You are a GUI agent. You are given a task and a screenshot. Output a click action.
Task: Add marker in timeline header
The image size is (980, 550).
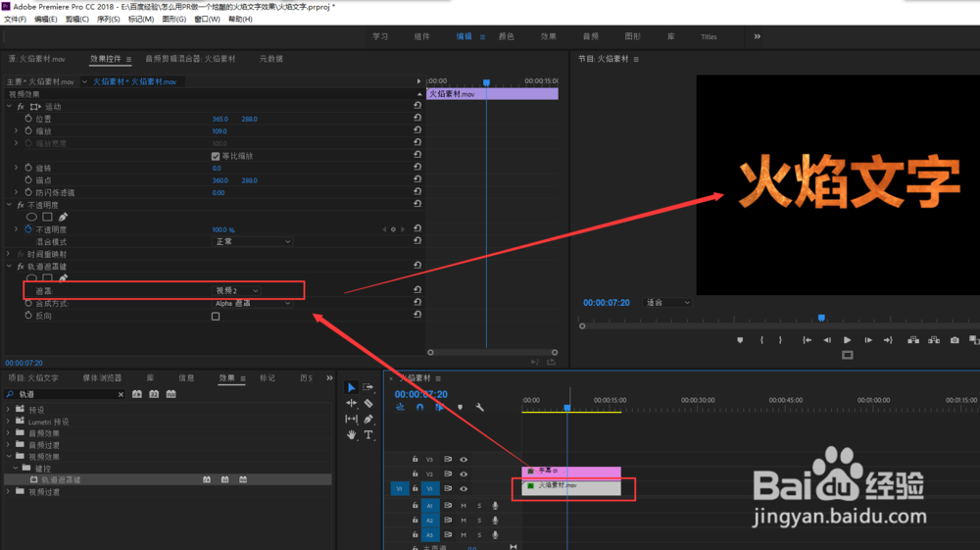(x=460, y=408)
